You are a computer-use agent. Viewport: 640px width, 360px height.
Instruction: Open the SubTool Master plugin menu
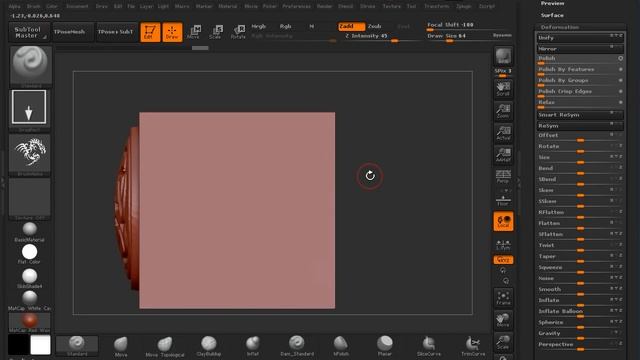29,32
